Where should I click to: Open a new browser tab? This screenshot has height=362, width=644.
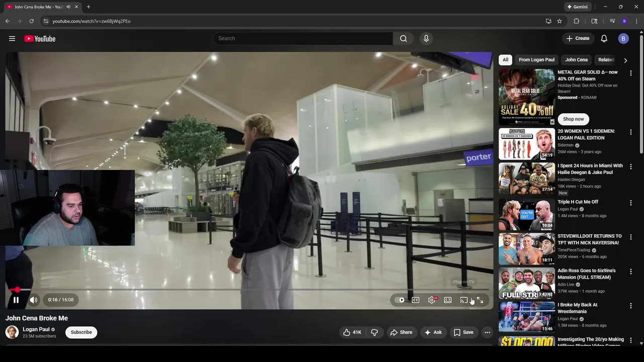89,7
